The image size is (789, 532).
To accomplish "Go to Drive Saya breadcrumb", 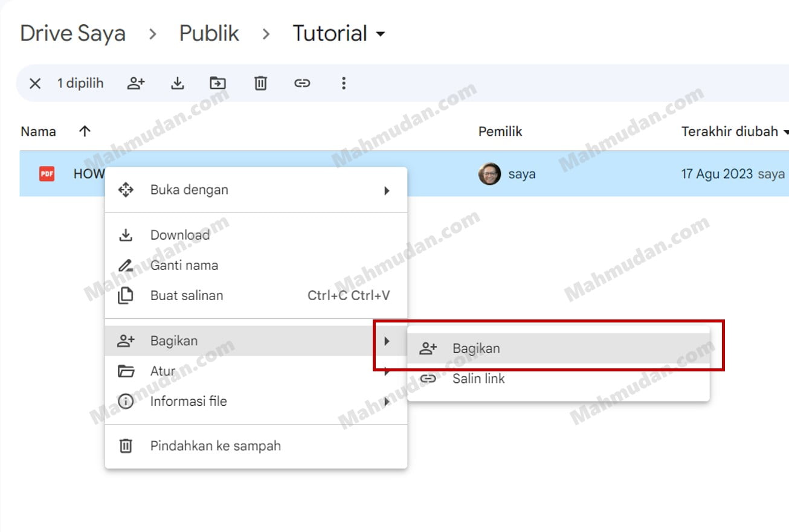I will [x=72, y=34].
